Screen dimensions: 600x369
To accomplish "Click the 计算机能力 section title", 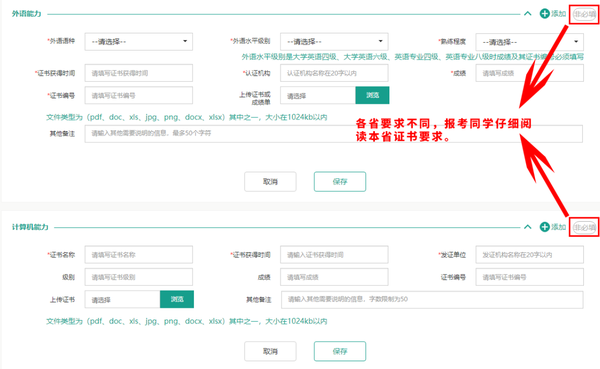I will [x=30, y=227].
